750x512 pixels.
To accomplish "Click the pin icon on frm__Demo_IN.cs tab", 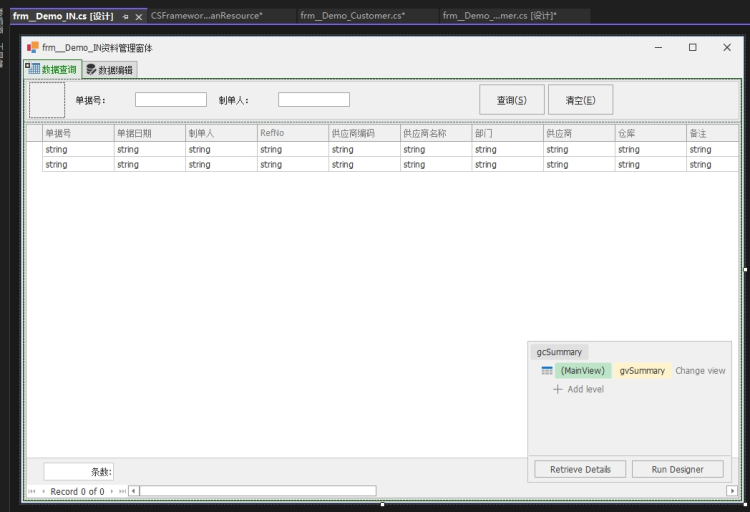I will (126, 17).
